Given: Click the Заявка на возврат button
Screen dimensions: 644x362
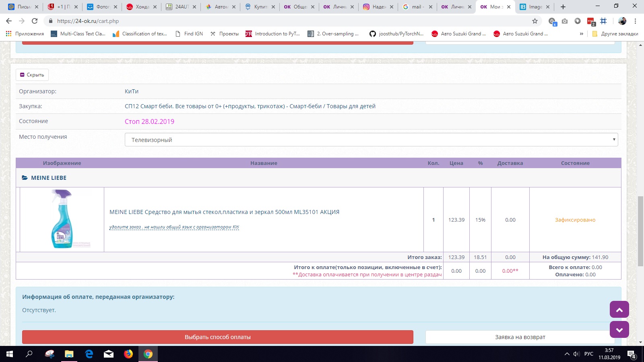Looking at the screenshot, I should tap(520, 337).
